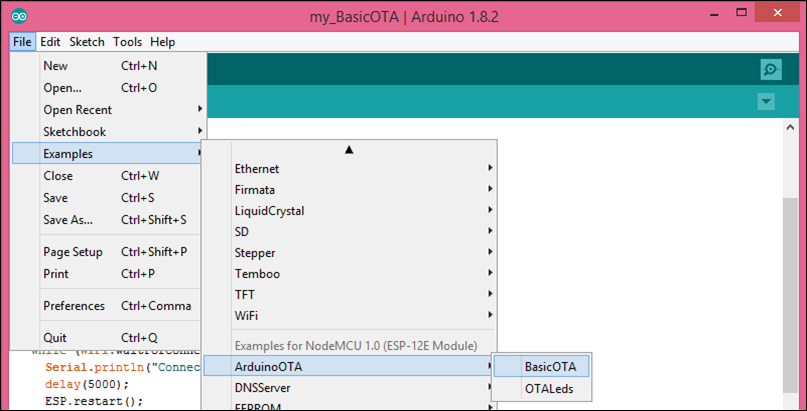Expand the DNSServer examples submenu
Screen dimensions: 807x411
coord(349,388)
